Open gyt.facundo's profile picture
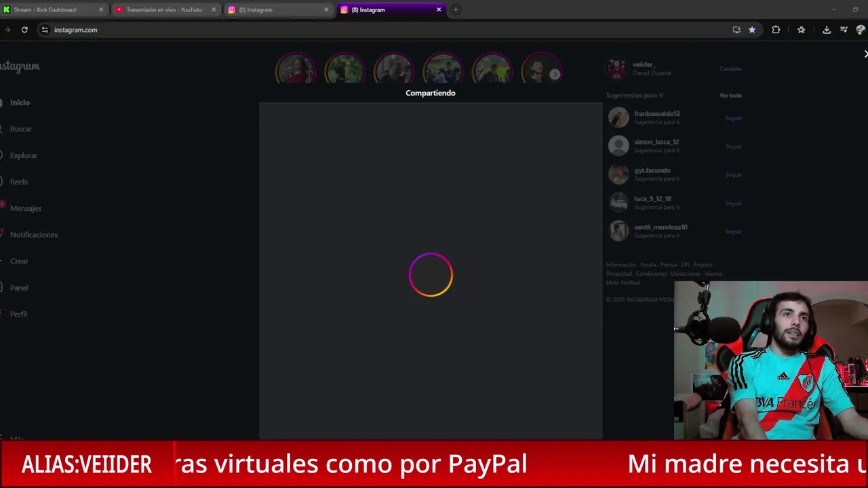The image size is (868, 488). (x=618, y=174)
